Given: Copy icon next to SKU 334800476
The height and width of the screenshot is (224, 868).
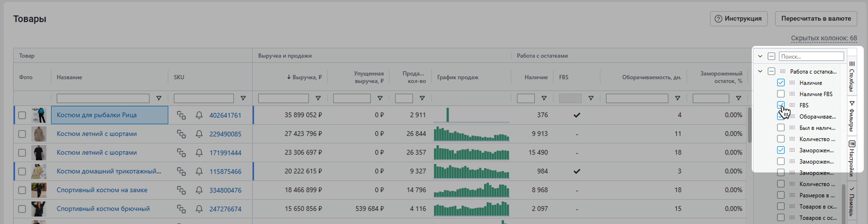Looking at the screenshot, I should (181, 190).
